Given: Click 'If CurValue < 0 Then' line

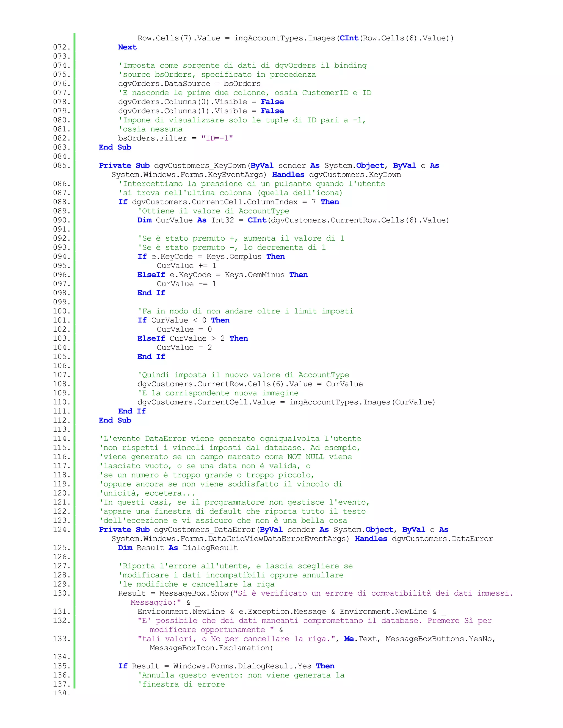Looking at the screenshot, I should pos(183,320).
